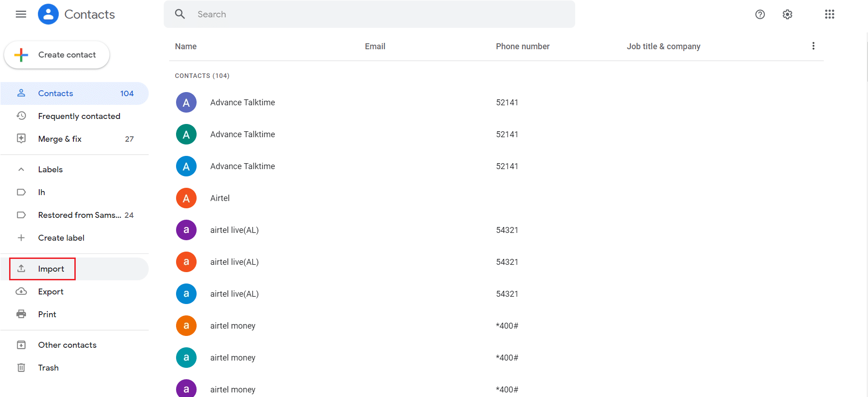Click the orange avatar of Airtel contact
Viewport: 868px width, 397px height.
pos(186,198)
